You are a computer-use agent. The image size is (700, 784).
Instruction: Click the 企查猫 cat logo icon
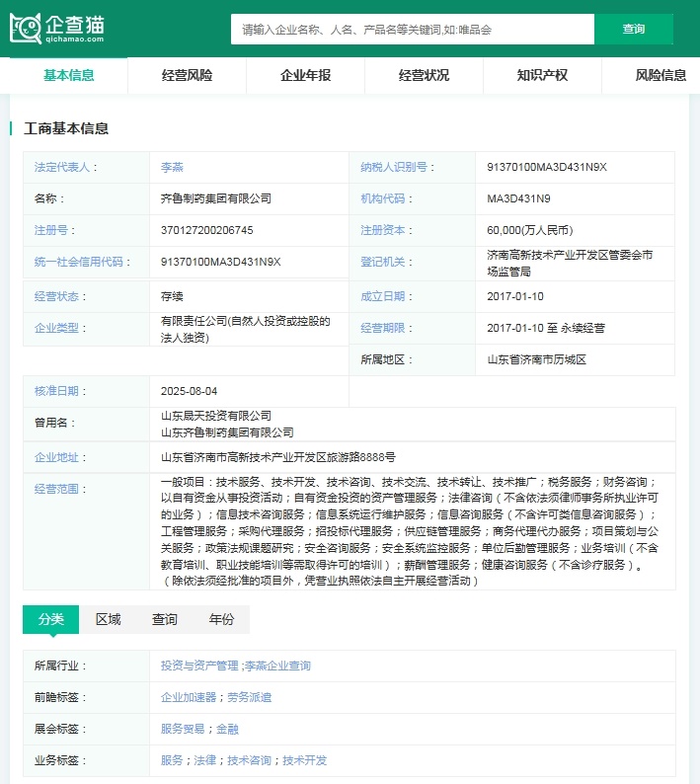pyautogui.click(x=26, y=29)
